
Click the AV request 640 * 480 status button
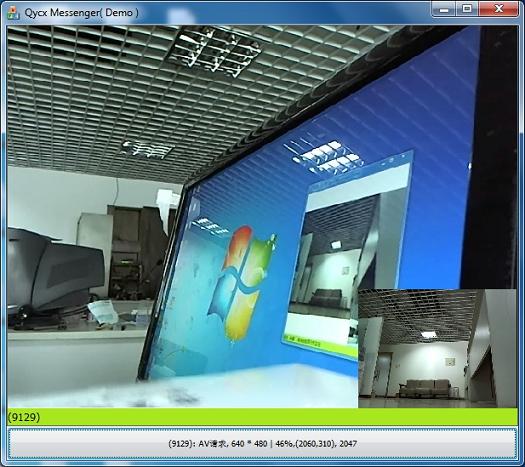(262, 444)
